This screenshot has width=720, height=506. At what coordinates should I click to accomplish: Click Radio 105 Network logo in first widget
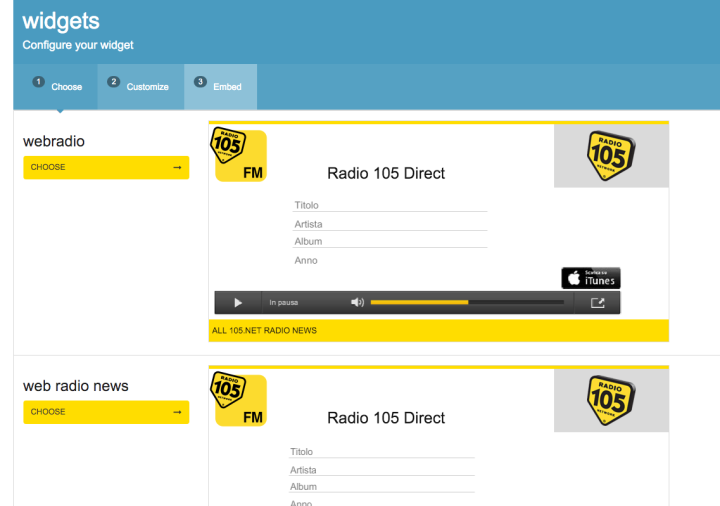(x=611, y=156)
